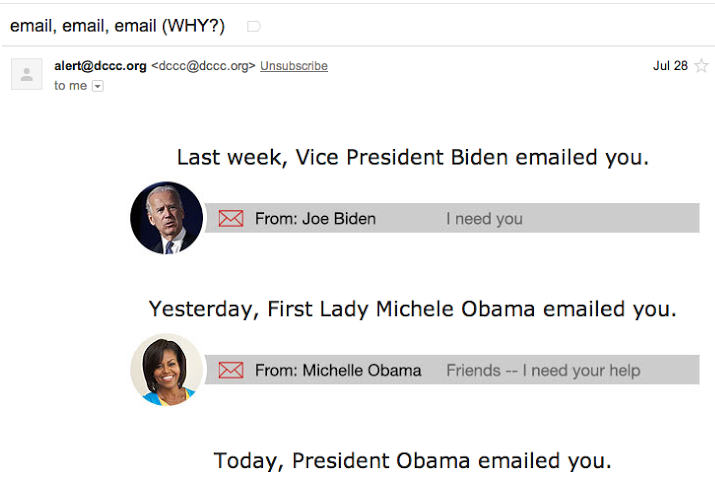Click the email subject 'email, email, email (WHY?)'

click(117, 26)
